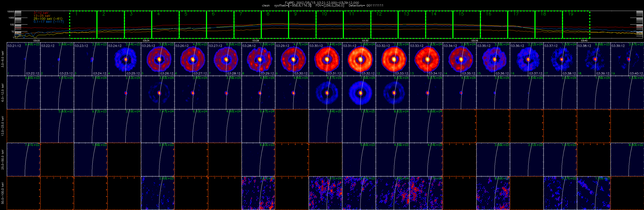Image resolution: width=644 pixels, height=210 pixels.
Task: Select time interval 19 in the lightcurve plot
Action: click(576, 25)
